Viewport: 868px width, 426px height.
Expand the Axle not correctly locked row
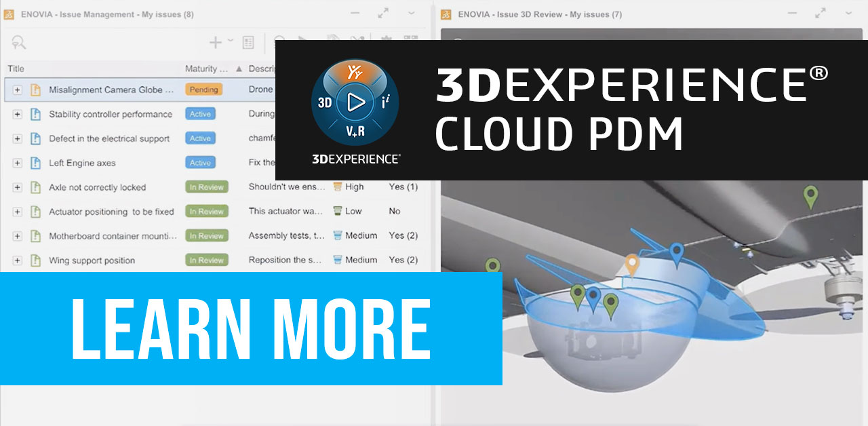pyautogui.click(x=18, y=187)
